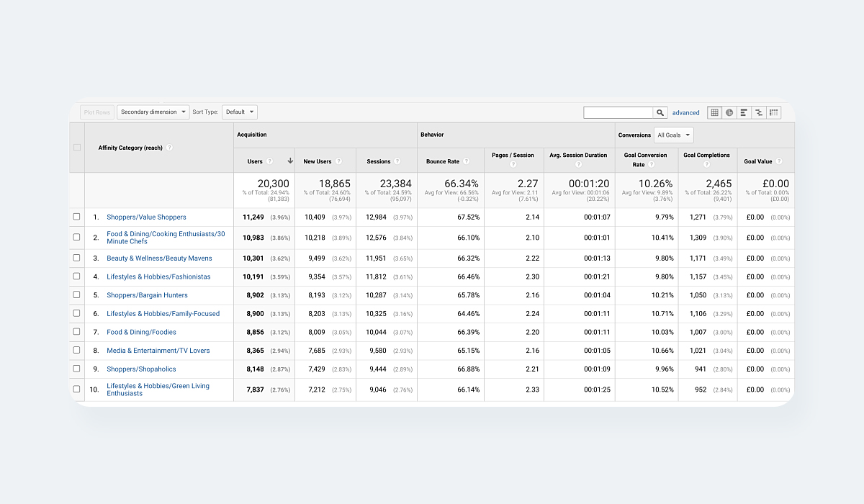This screenshot has height=504, width=864.
Task: Sort by Pages / Session column header
Action: pyautogui.click(x=513, y=156)
